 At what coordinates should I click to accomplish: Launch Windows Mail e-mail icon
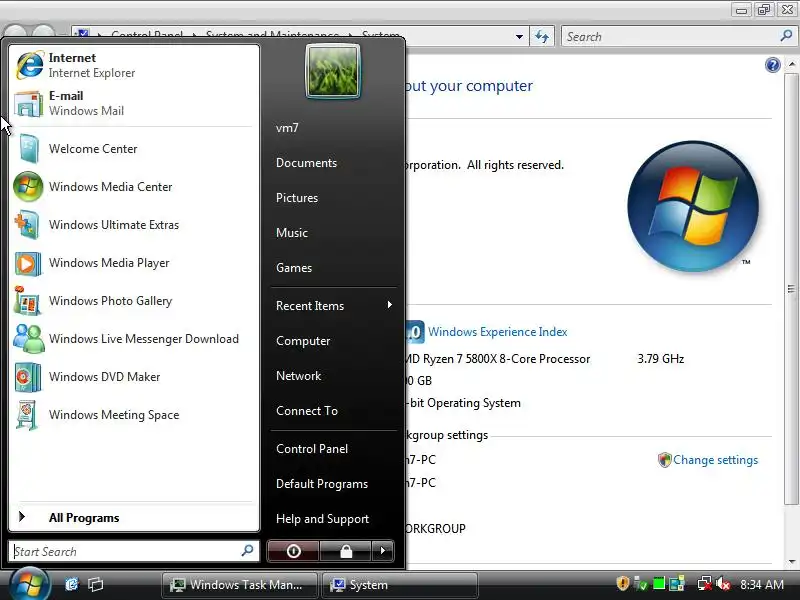29,104
